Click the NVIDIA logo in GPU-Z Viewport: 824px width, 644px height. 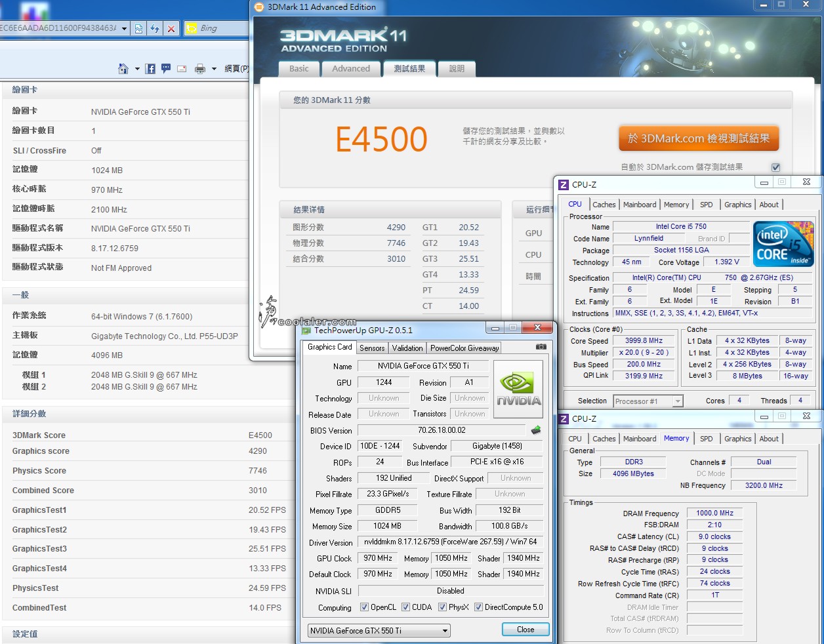[x=518, y=389]
